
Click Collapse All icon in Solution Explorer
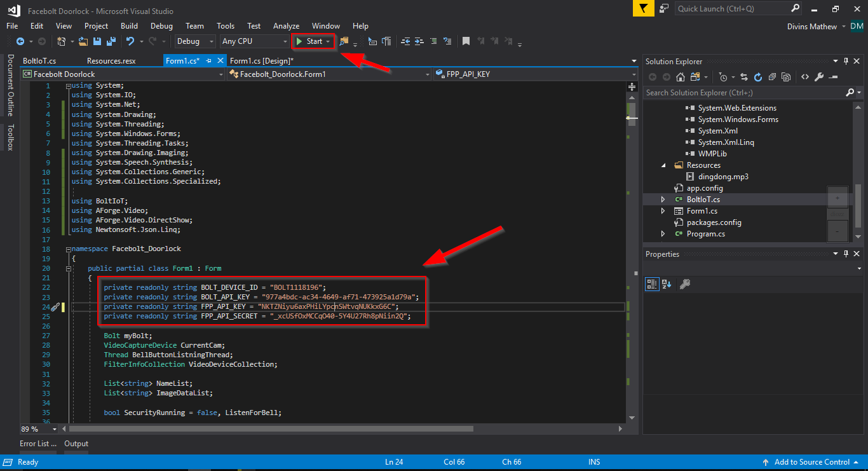tap(772, 77)
